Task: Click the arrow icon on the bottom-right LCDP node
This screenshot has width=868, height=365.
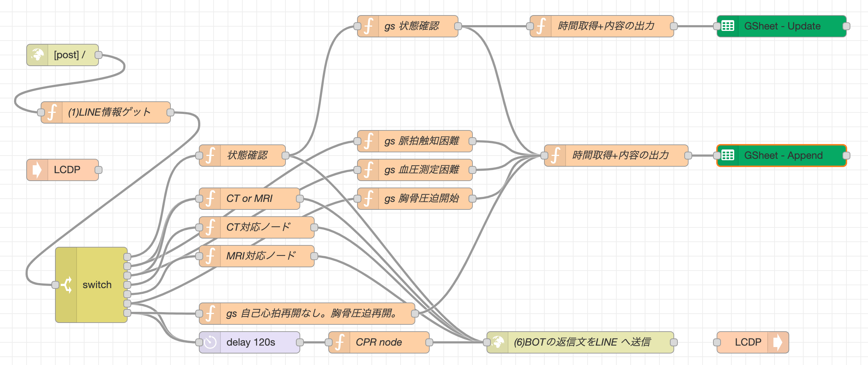Action: [x=778, y=342]
